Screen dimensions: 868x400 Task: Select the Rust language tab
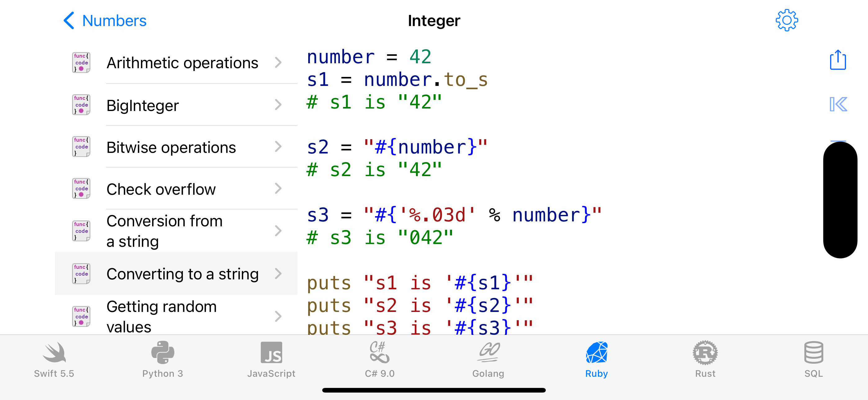coord(705,360)
